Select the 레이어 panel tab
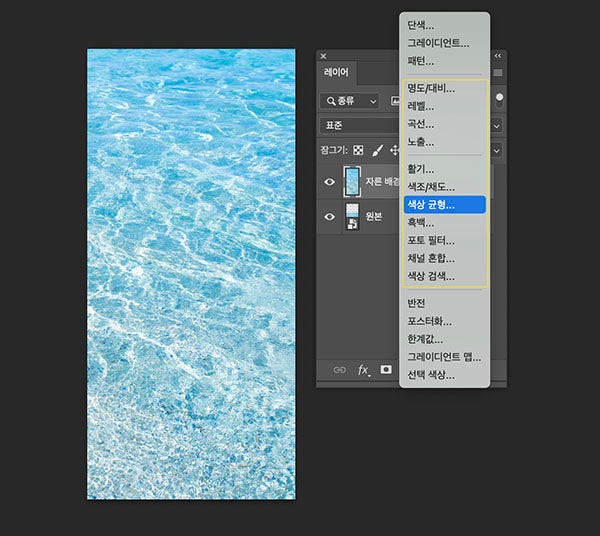This screenshot has height=536, width=600. [337, 73]
